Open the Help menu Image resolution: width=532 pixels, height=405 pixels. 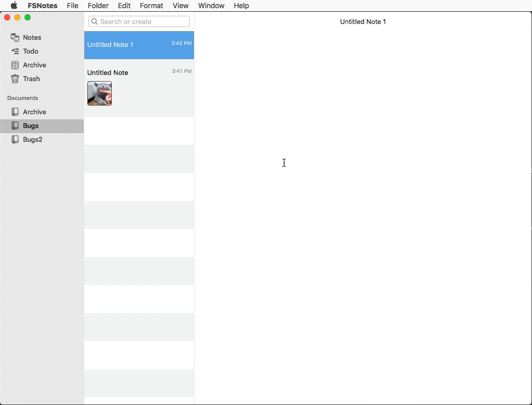(241, 6)
